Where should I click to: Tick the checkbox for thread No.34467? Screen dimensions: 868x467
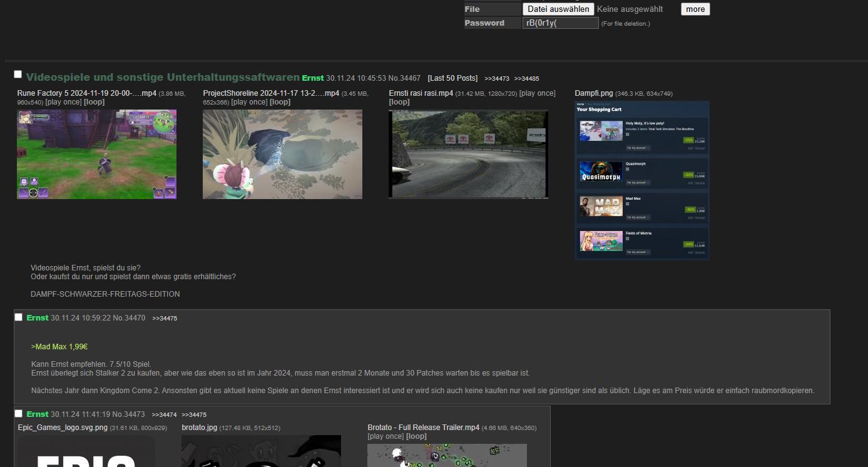tap(18, 74)
